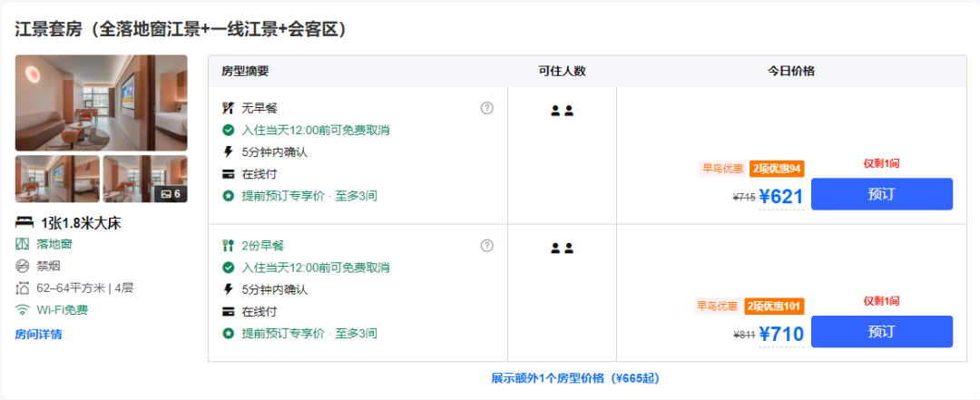Screen dimensions: 980x400
Task: Open the small bedroom thumbnail on the left
Action: point(57,179)
